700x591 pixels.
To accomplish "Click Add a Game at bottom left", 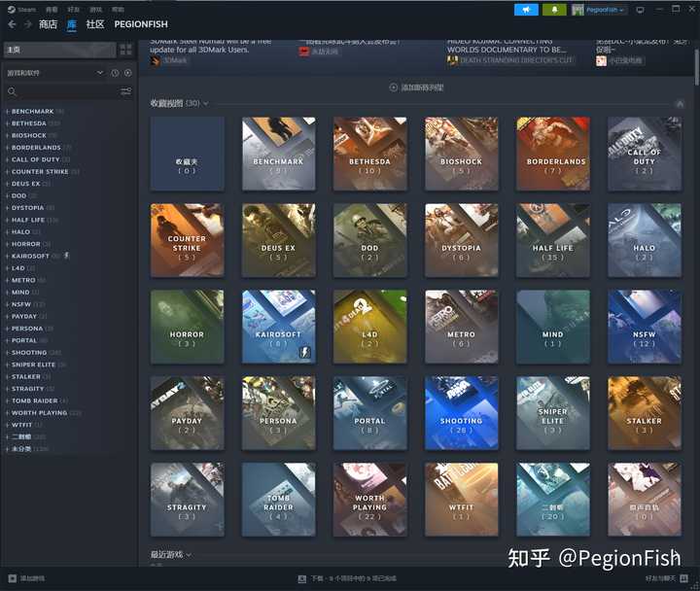I will 27,578.
